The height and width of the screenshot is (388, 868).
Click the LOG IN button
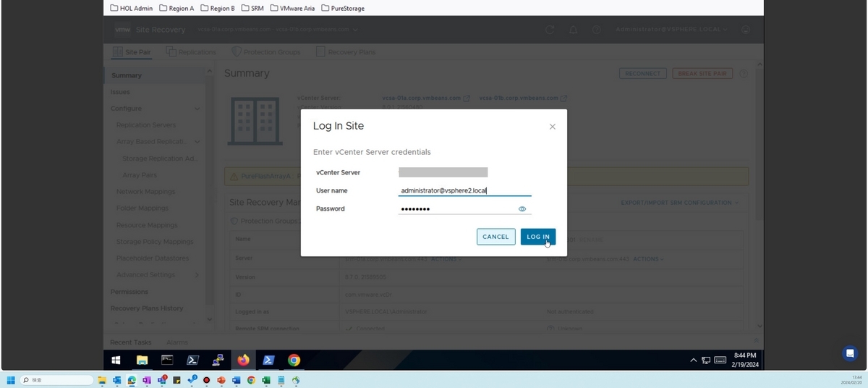coord(537,237)
